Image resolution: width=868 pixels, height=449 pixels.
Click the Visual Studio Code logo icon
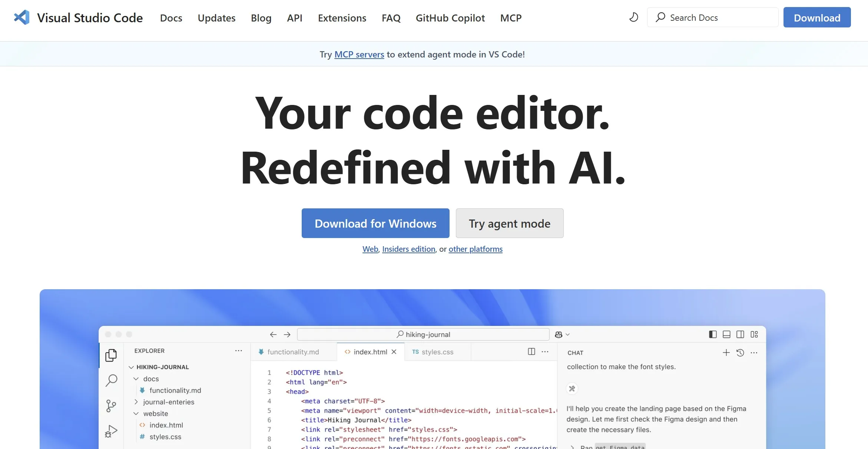22,17
